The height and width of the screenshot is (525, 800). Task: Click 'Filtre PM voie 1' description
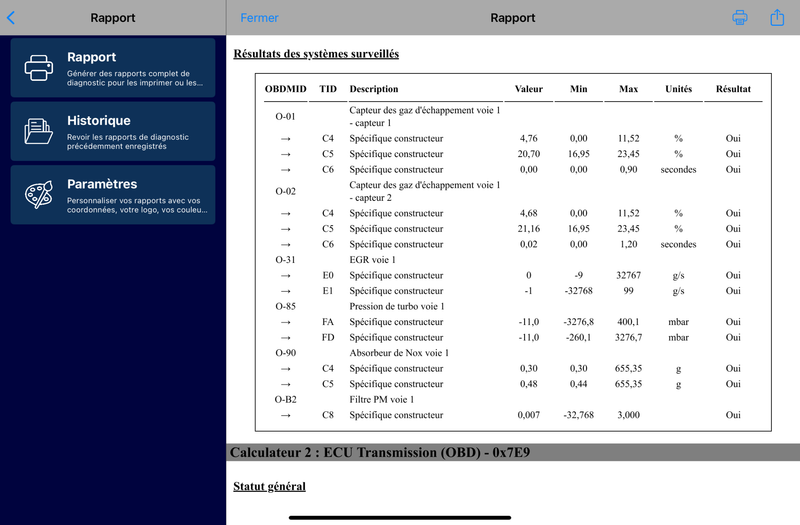click(x=382, y=399)
